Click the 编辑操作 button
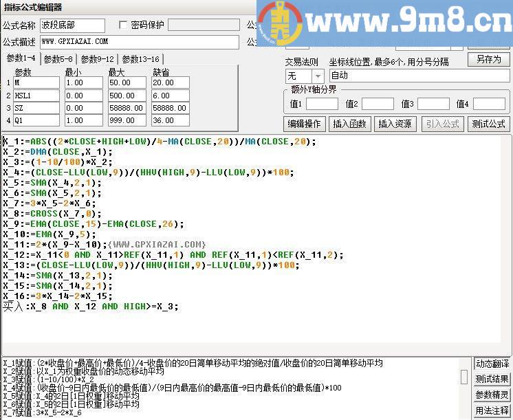513x420 pixels. pyautogui.click(x=304, y=124)
